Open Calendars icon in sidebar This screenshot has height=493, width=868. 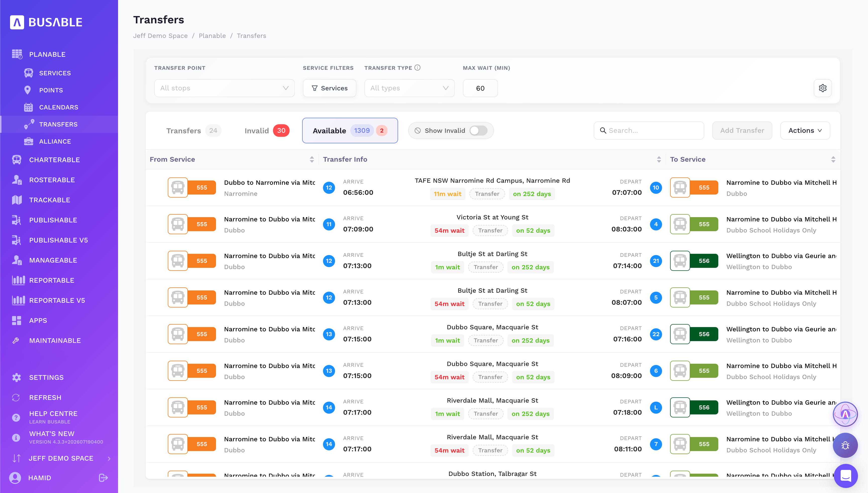coord(28,107)
